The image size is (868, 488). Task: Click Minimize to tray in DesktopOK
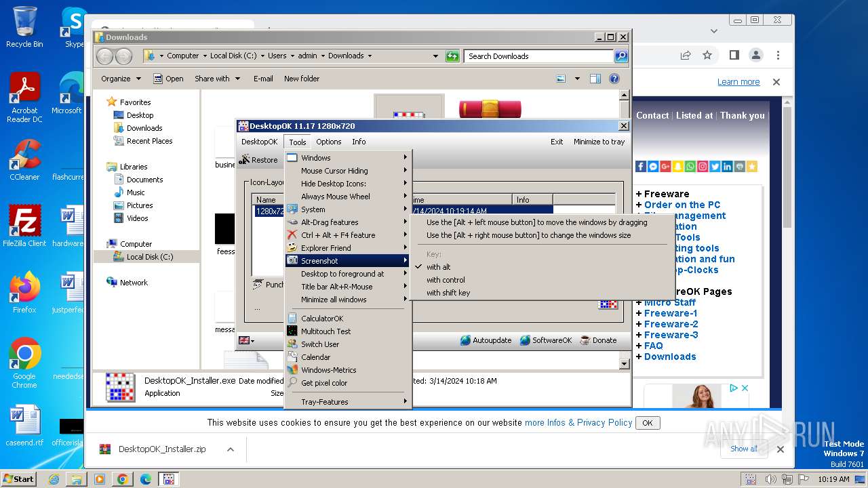click(599, 142)
